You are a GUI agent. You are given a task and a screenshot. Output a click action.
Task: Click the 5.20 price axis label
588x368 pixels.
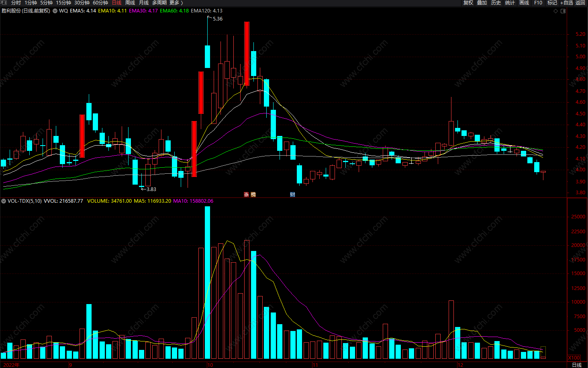[x=580, y=35]
